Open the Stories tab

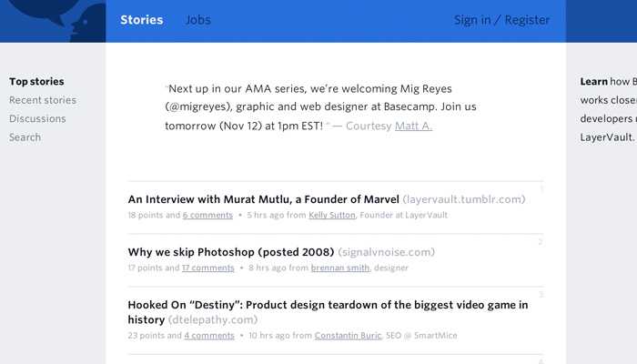tap(142, 20)
